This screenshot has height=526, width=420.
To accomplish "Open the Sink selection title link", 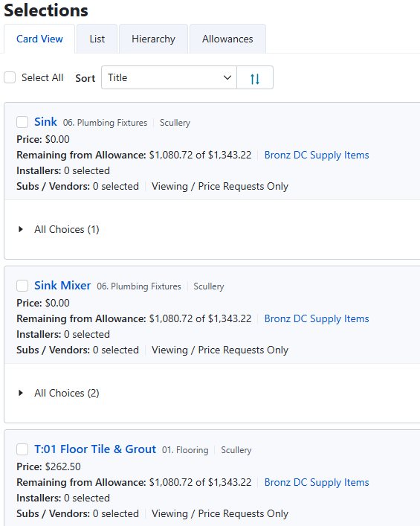I will pyautogui.click(x=45, y=122).
